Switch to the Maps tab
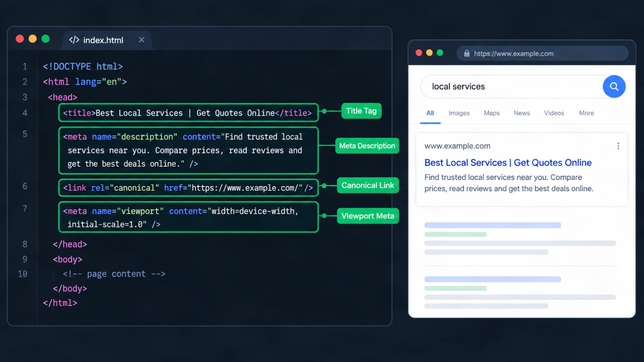 click(x=491, y=113)
